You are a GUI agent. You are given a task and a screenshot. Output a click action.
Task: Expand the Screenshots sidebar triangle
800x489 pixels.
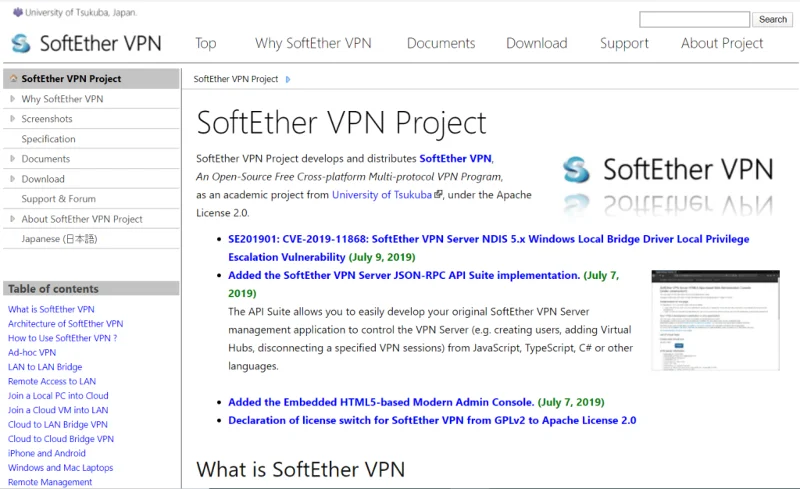13,118
